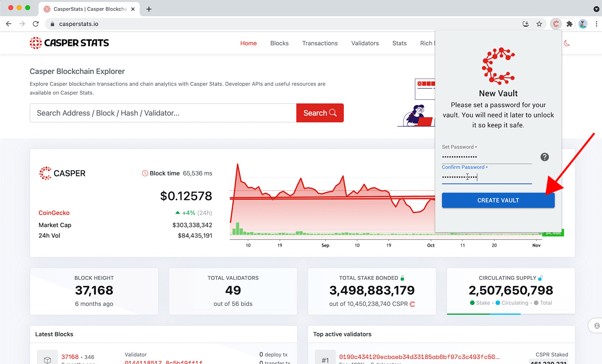Image resolution: width=602 pixels, height=364 pixels.
Task: Open the Rich list nav item
Action: [427, 43]
